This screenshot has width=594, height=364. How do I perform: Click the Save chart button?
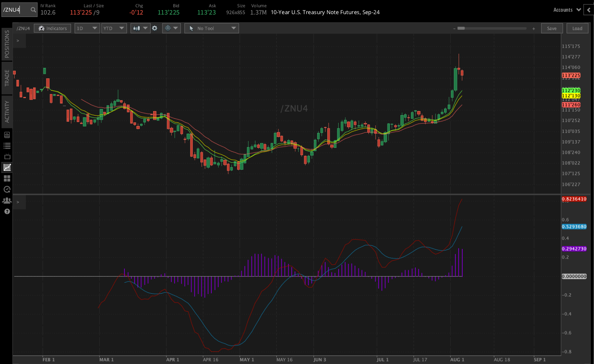click(x=552, y=28)
